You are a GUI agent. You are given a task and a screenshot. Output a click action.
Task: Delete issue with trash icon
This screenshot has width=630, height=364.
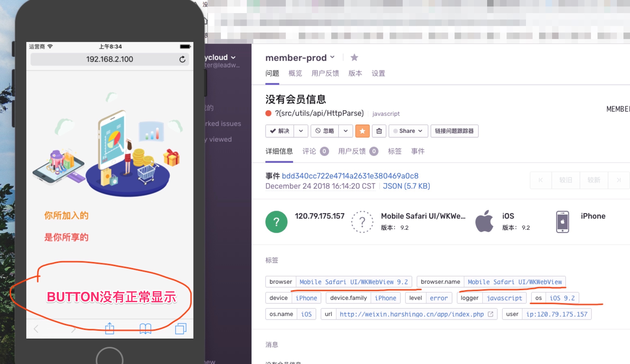[379, 131]
